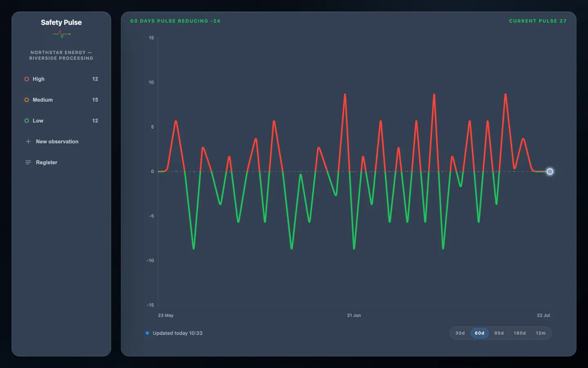
Task: Click the High count value 12
Action: pyautogui.click(x=95, y=79)
